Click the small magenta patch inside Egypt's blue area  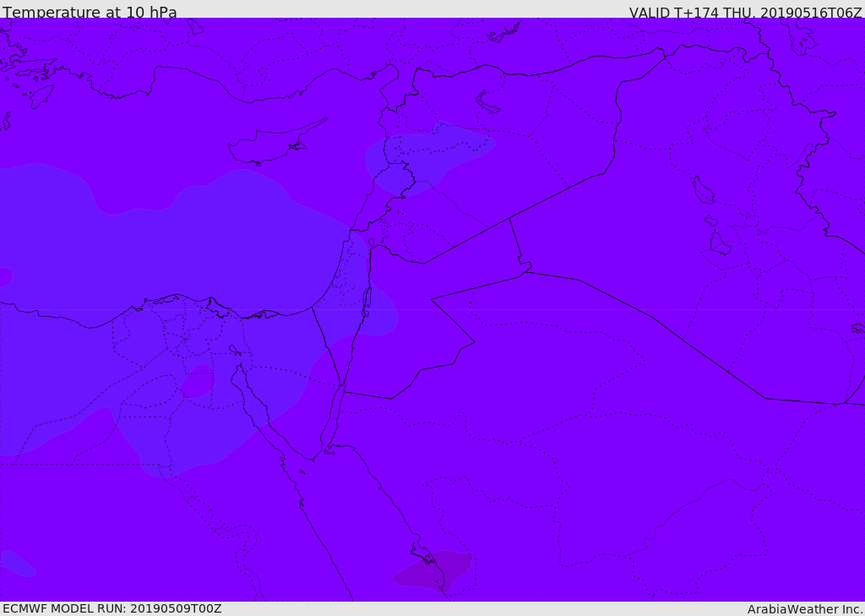(197, 382)
